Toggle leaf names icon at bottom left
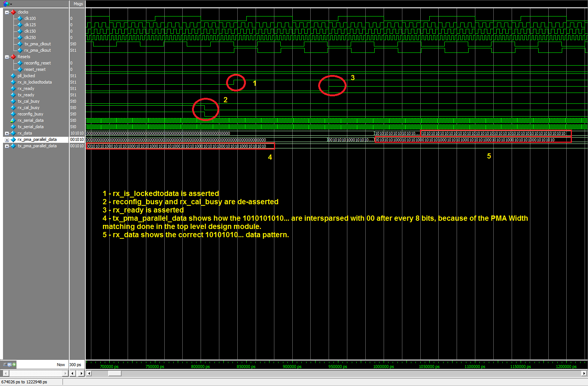 point(5,364)
